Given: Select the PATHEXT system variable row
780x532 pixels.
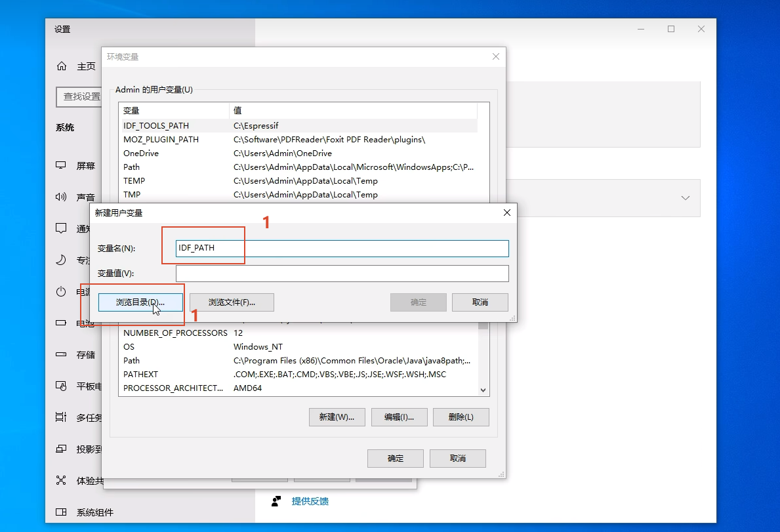Looking at the screenshot, I should [298, 375].
